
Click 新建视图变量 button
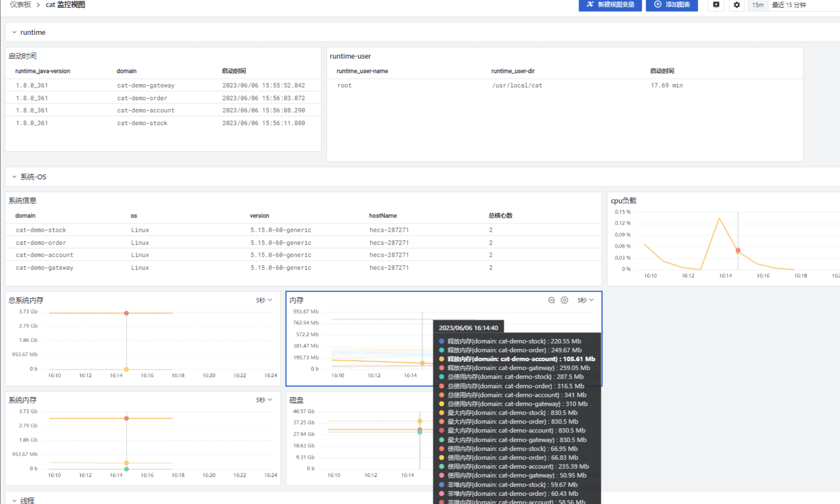click(x=610, y=5)
